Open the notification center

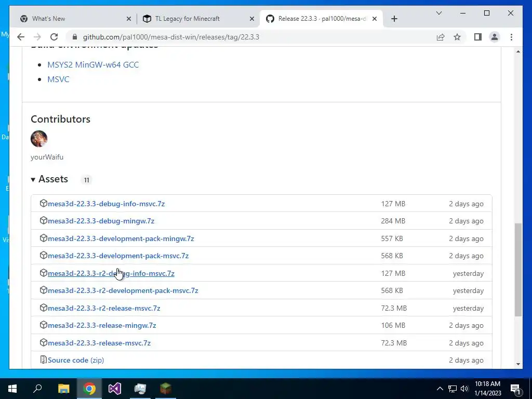click(515, 389)
